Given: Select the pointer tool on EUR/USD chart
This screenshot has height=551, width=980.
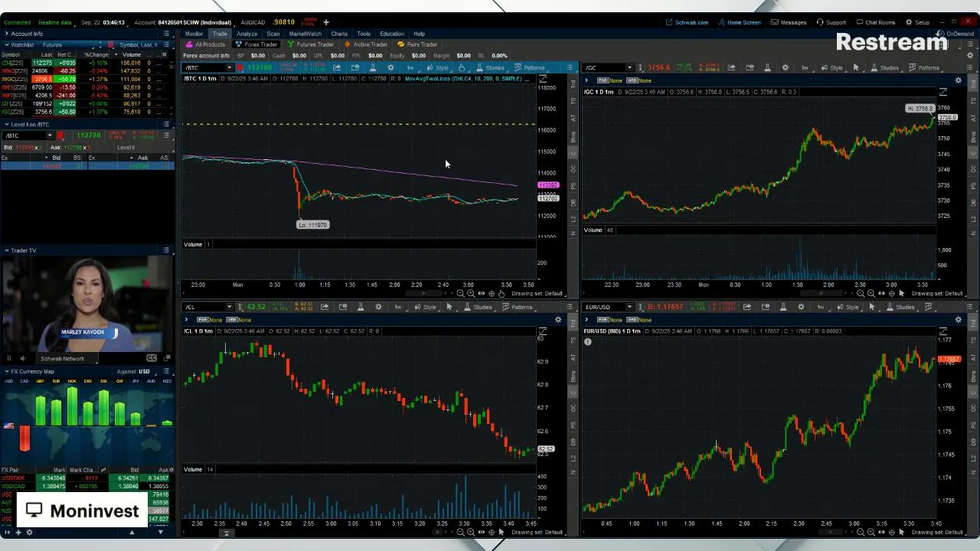Looking at the screenshot, I should pyautogui.click(x=872, y=307).
